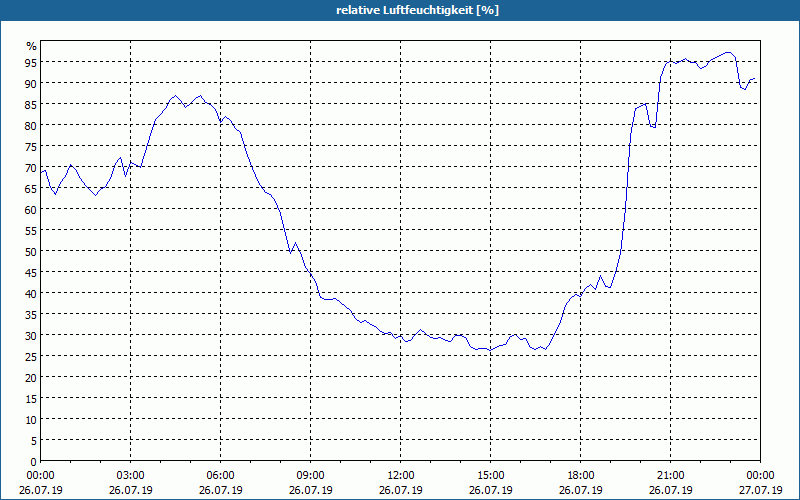Click the '21:00' x-axis time label
The height and width of the screenshot is (500, 800).
click(x=670, y=476)
